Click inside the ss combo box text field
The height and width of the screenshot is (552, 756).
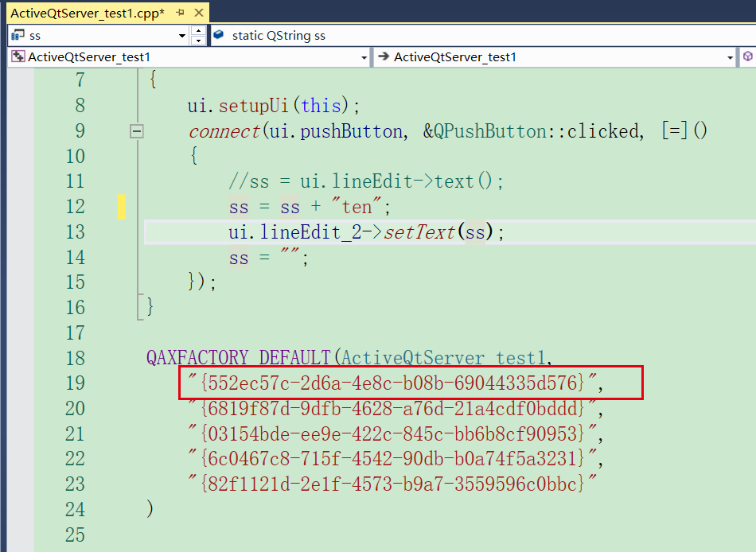point(95,36)
